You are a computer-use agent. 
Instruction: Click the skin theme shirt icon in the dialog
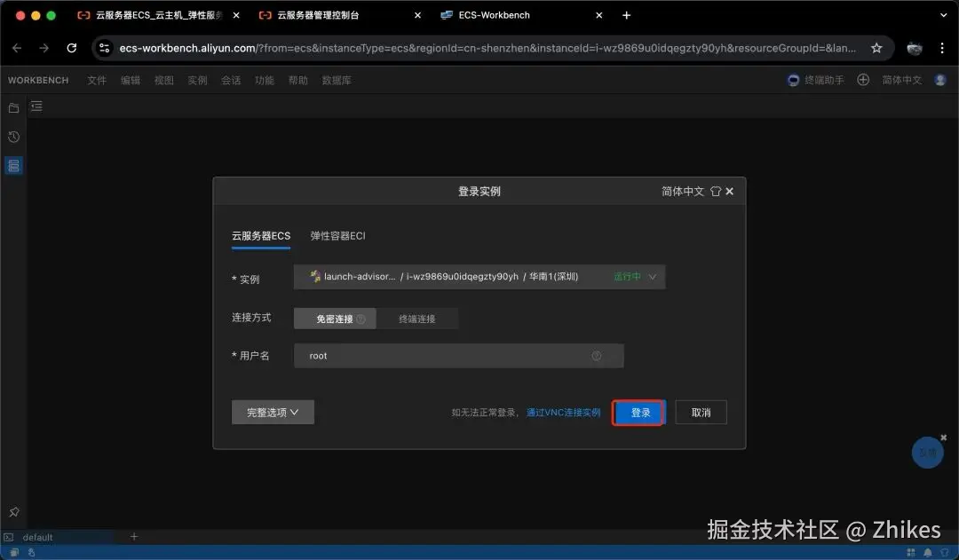pos(716,192)
